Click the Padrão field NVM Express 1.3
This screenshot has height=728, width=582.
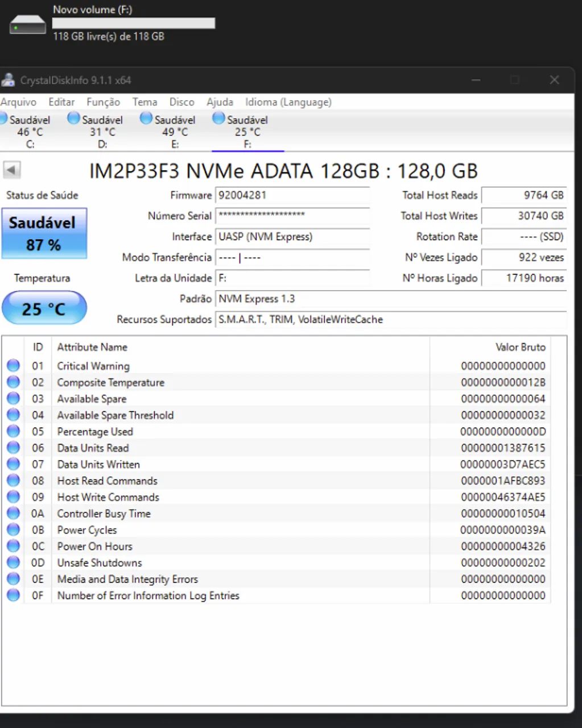(x=391, y=299)
